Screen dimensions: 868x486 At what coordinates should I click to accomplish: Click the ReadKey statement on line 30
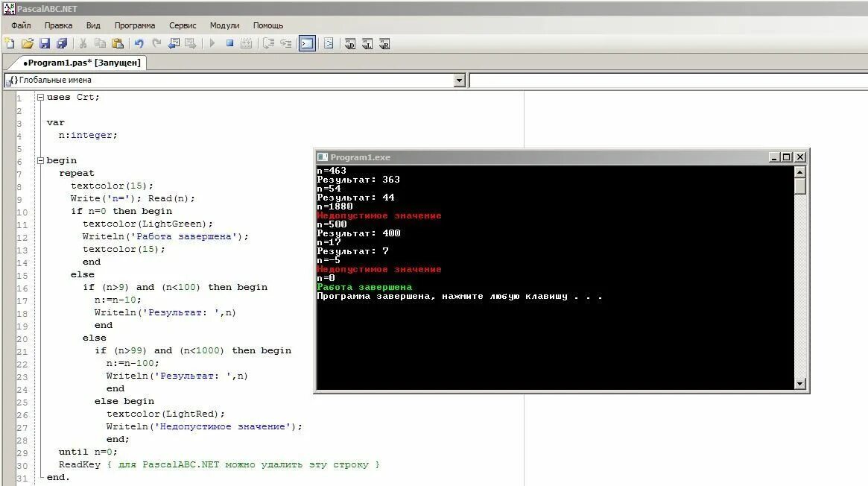point(80,464)
